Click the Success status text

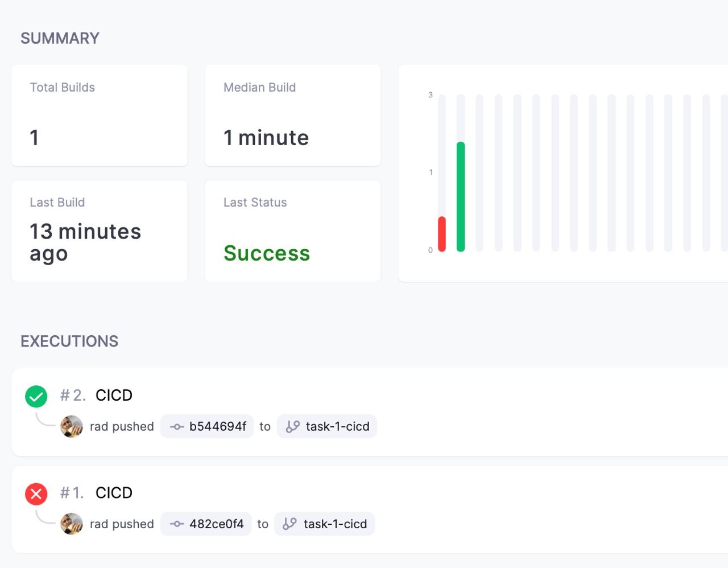[x=267, y=253]
